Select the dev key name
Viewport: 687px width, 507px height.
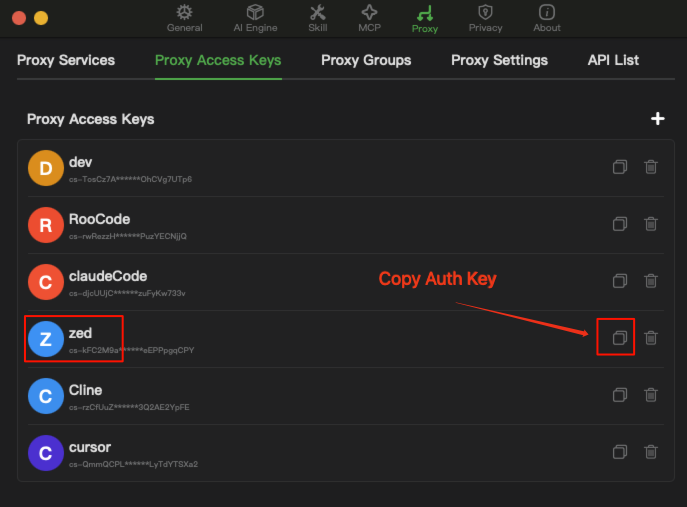(80, 162)
